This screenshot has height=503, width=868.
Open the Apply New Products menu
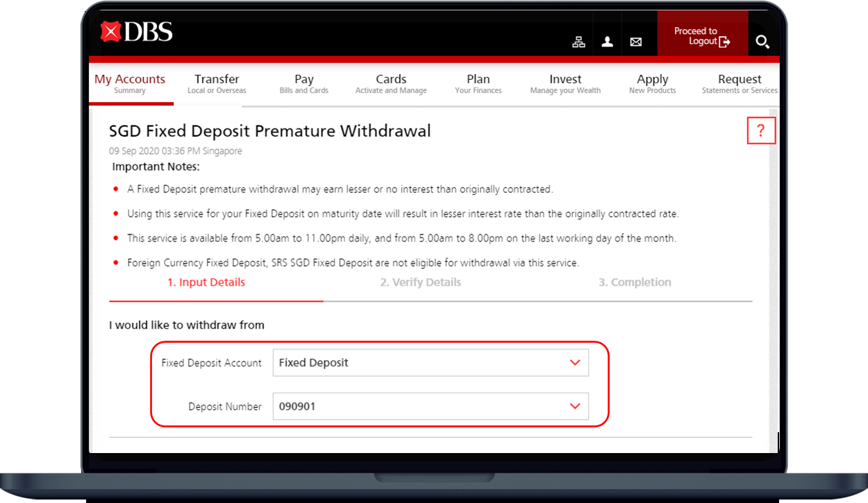point(652,84)
